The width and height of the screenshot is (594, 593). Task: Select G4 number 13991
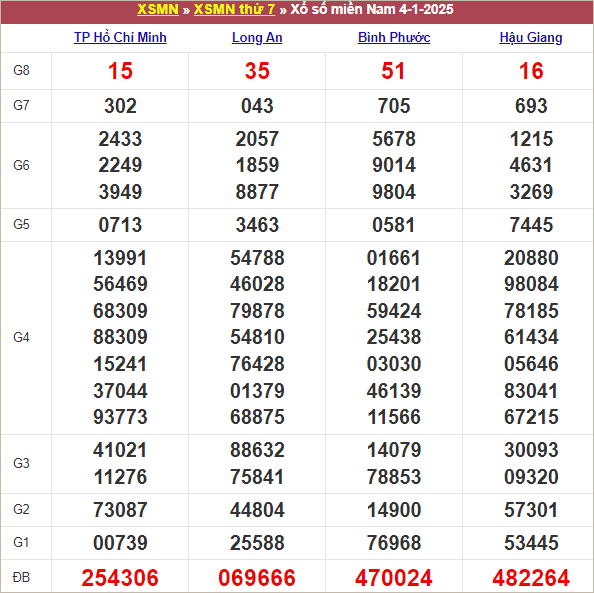click(x=120, y=258)
